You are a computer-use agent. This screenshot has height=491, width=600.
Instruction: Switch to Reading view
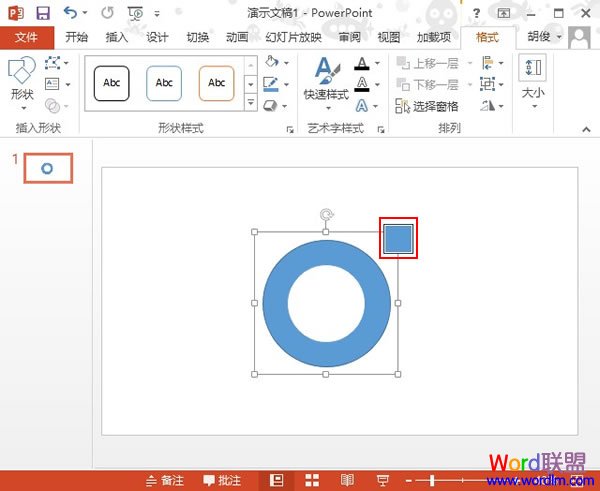pos(347,480)
